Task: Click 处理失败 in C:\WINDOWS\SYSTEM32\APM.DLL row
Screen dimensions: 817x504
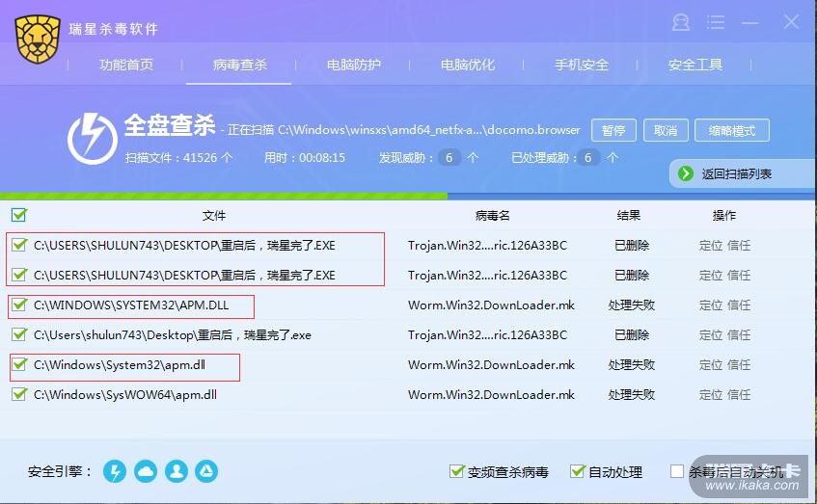Action: click(631, 305)
